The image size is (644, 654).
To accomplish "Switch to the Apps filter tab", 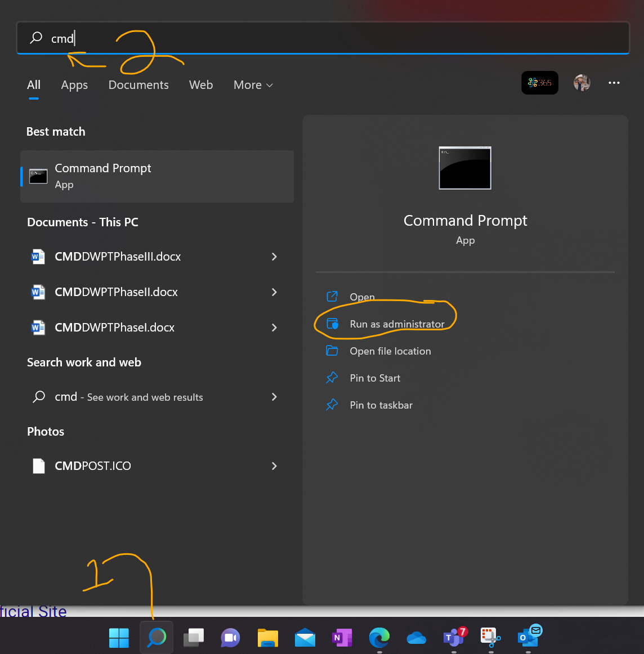I will tap(74, 84).
